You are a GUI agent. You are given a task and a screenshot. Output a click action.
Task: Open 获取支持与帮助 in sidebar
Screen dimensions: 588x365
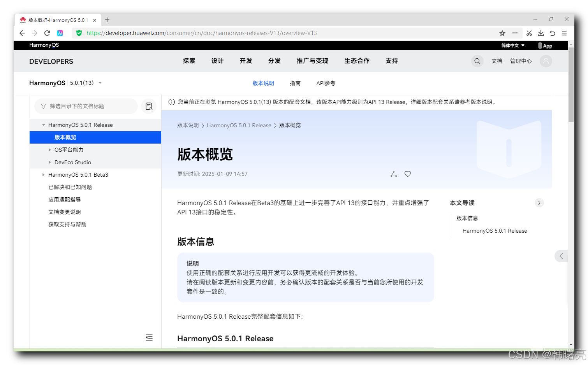pyautogui.click(x=67, y=225)
